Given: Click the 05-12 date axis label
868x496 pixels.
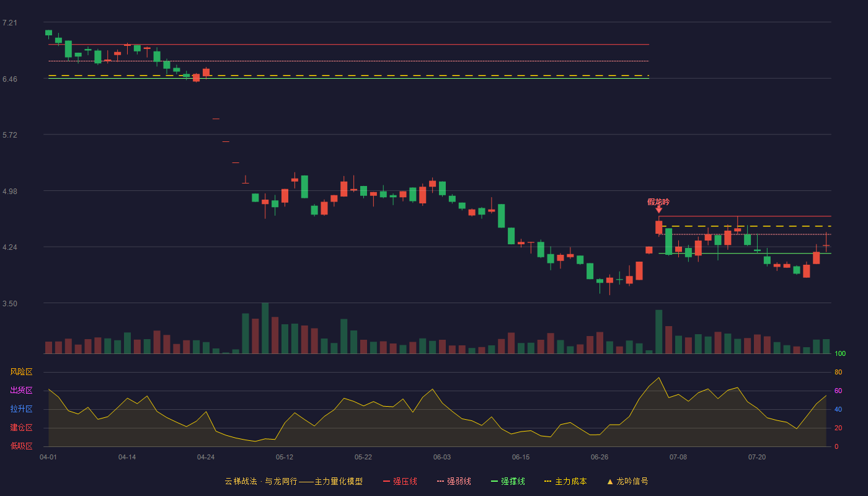Looking at the screenshot, I should click(x=285, y=457).
